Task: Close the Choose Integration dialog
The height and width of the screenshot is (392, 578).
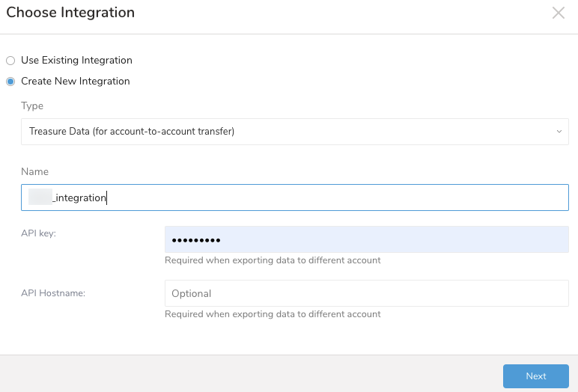Action: click(558, 13)
